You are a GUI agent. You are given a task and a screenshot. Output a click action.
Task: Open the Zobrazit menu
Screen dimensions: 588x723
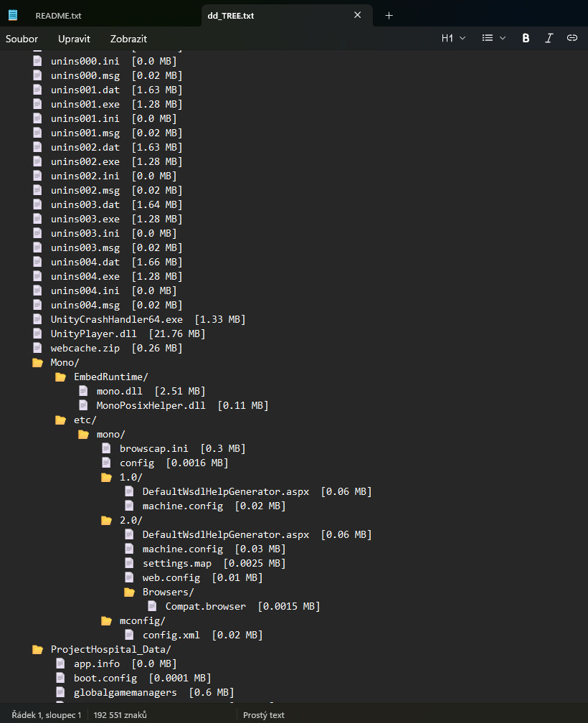point(128,39)
